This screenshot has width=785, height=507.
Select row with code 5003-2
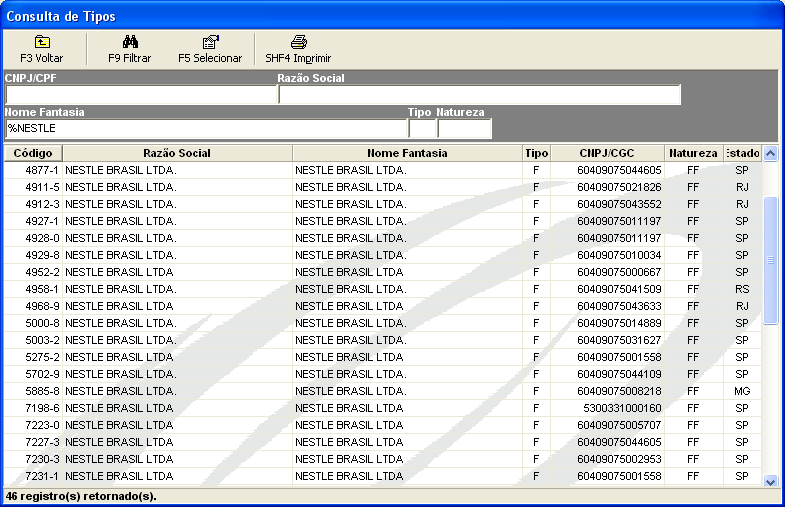tap(382, 340)
